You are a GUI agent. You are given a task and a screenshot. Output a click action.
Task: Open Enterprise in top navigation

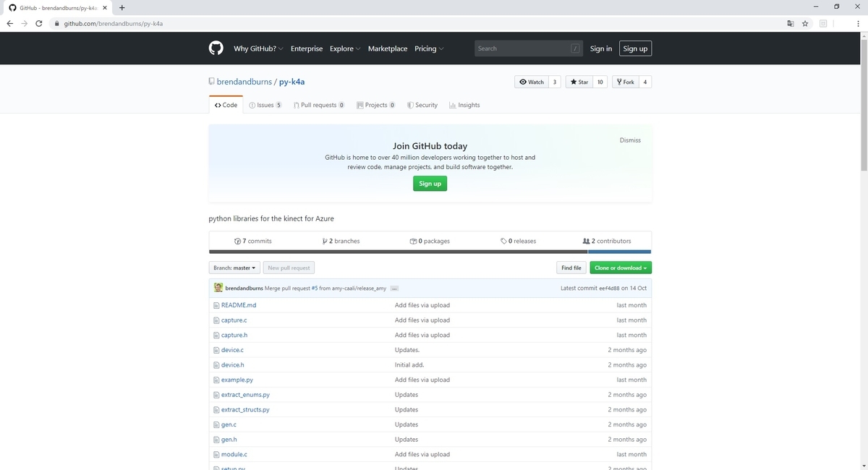pyautogui.click(x=307, y=48)
